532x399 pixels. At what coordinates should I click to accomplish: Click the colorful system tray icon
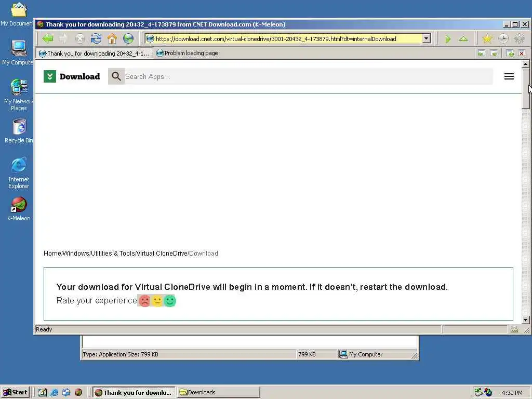[488, 392]
